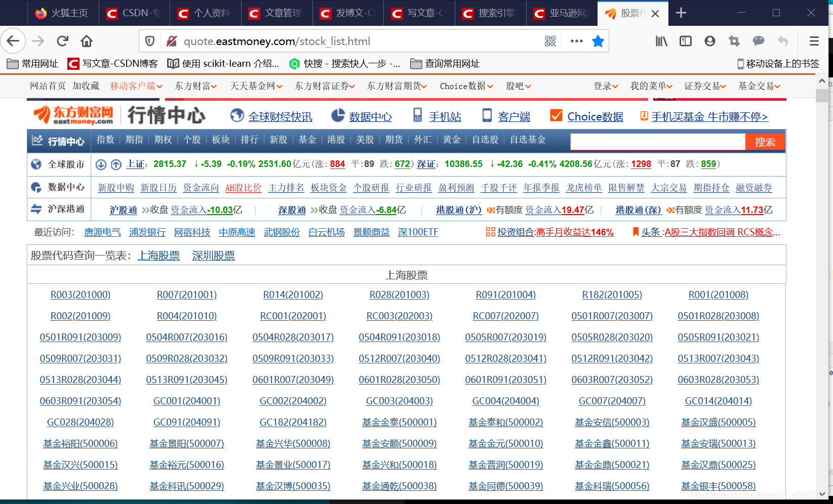Reload the page with the refresh icon
This screenshot has height=504, width=833.
point(62,41)
